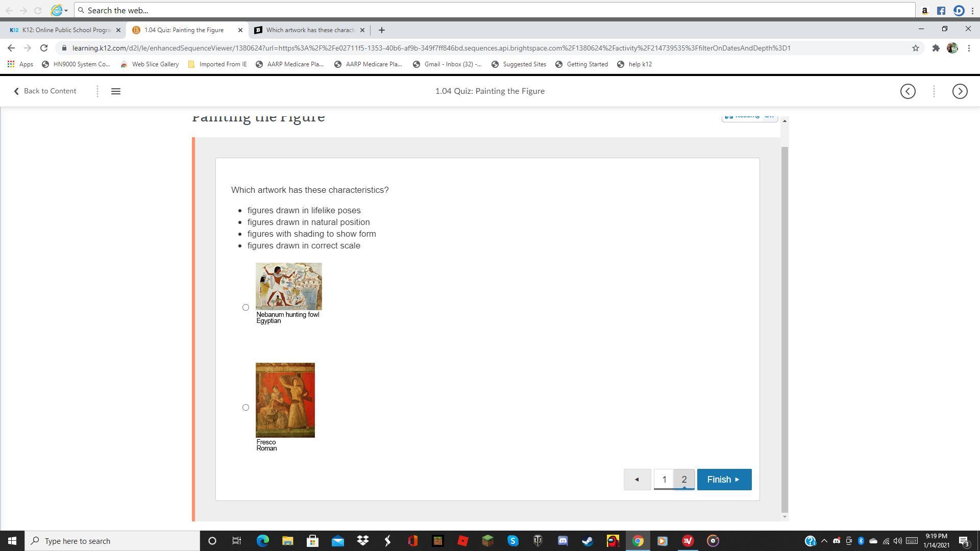Go to next activity arrow icon
Screen dimensions: 980x551
coord(960,91)
